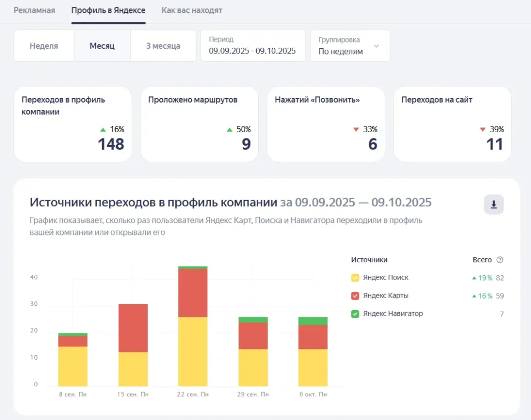531x420 pixels.
Task: Toggle the Яндекс Карты source checkbox
Action: pyautogui.click(x=355, y=296)
